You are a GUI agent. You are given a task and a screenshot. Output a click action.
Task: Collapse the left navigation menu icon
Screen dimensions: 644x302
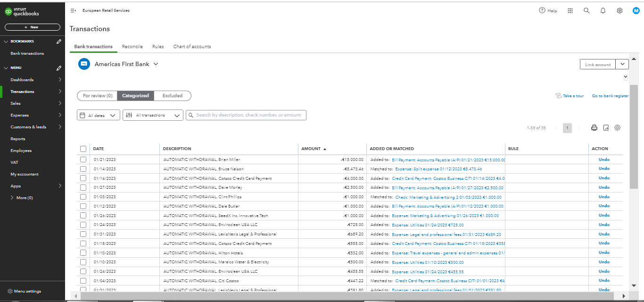tap(73, 10)
